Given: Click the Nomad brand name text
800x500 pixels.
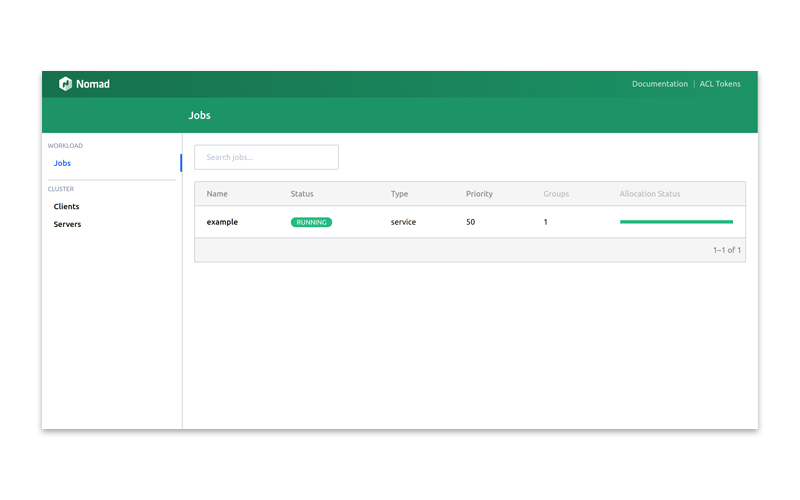Looking at the screenshot, I should click(93, 84).
